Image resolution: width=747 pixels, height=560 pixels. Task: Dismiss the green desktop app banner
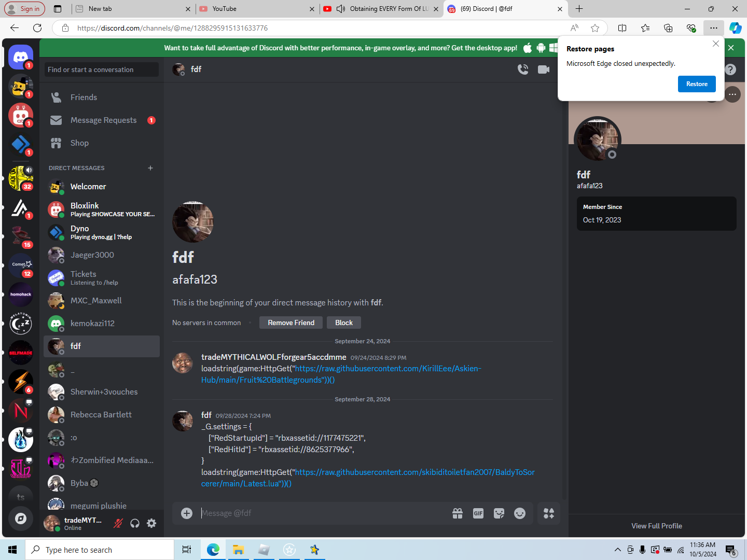click(x=731, y=48)
